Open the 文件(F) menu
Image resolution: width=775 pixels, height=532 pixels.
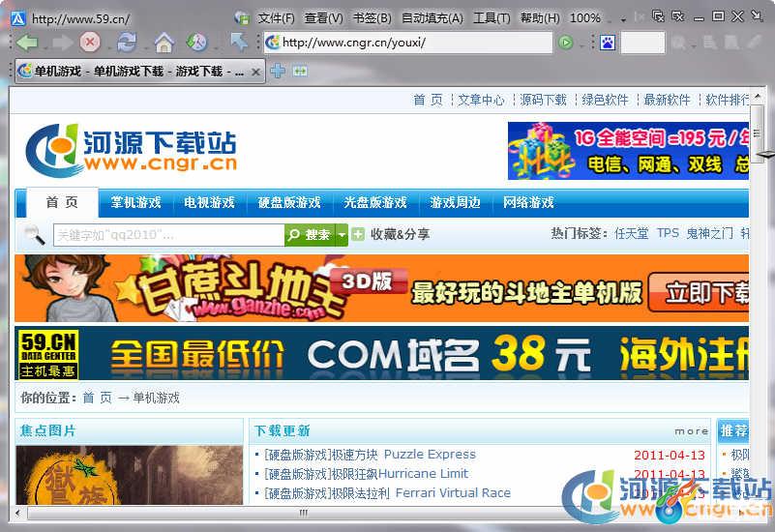point(277,18)
